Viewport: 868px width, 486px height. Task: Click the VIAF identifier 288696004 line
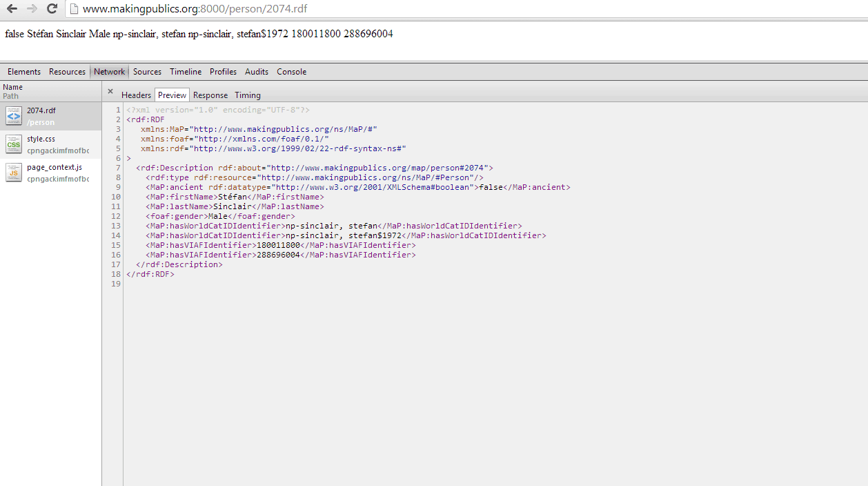pos(281,255)
